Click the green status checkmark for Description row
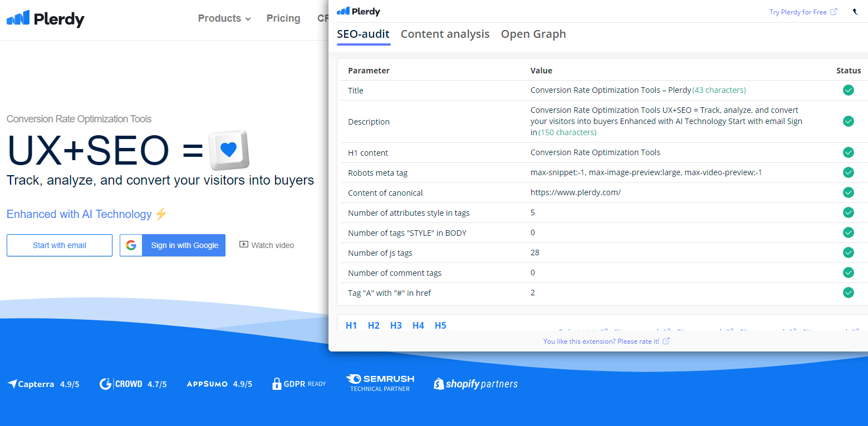868x426 pixels. pyautogui.click(x=848, y=121)
